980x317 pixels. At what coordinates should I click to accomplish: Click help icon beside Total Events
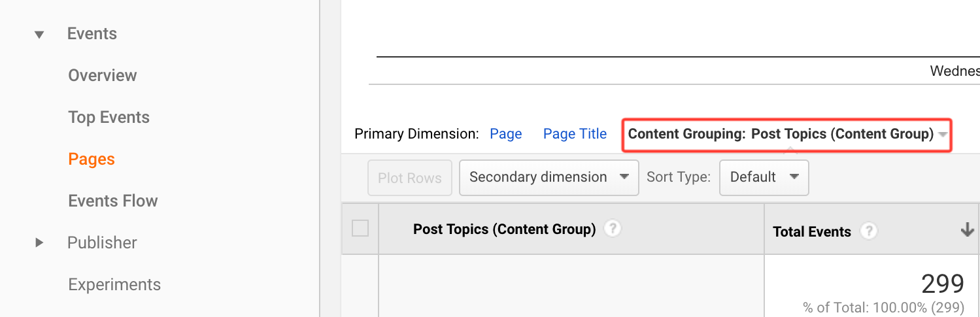(868, 231)
